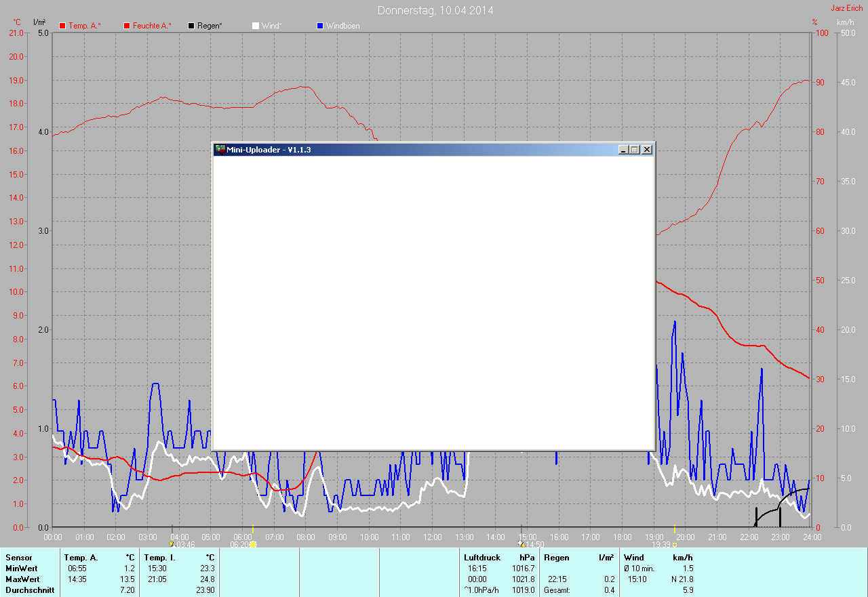This screenshot has width=868, height=597.
Task: Click the blue Windböen legend swatch
Action: point(321,26)
